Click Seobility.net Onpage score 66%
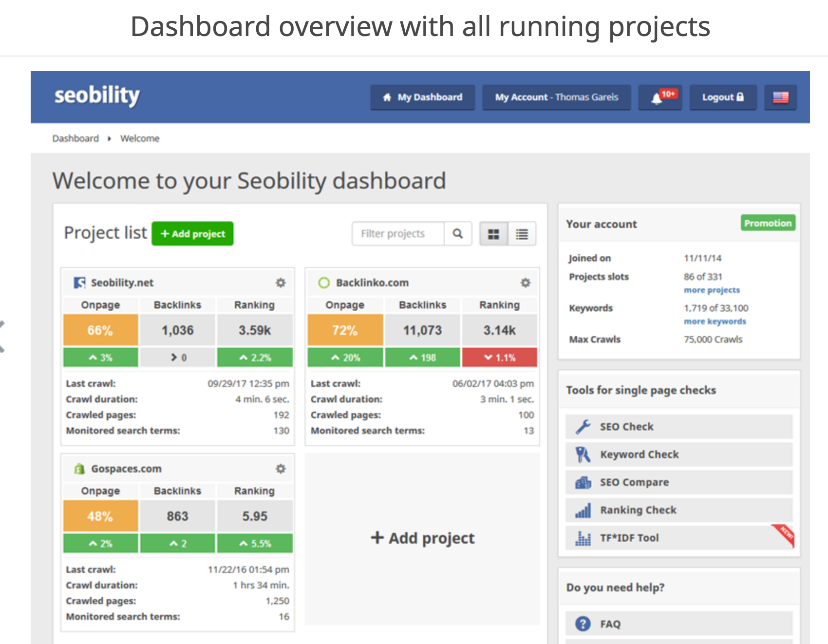 coord(100,330)
